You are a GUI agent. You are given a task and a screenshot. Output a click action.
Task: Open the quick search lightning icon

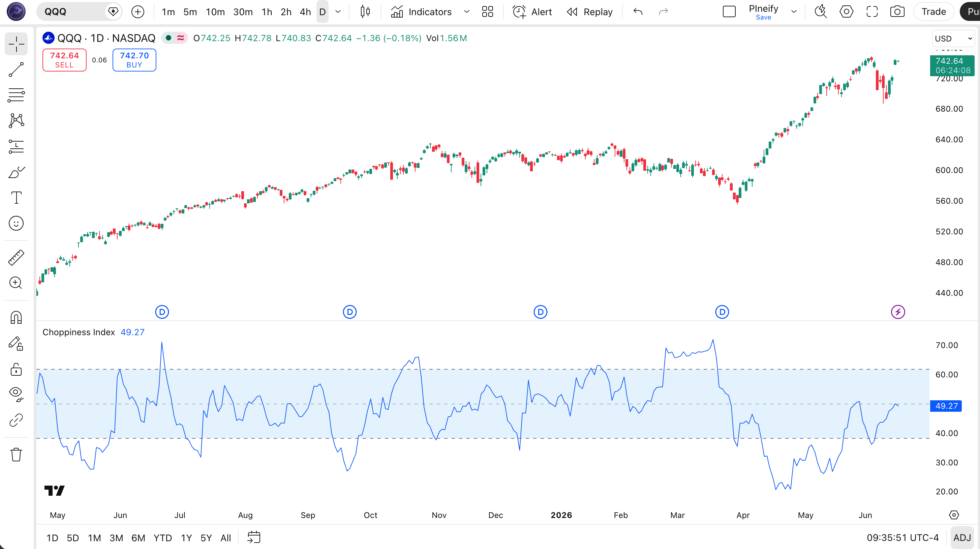[821, 12]
